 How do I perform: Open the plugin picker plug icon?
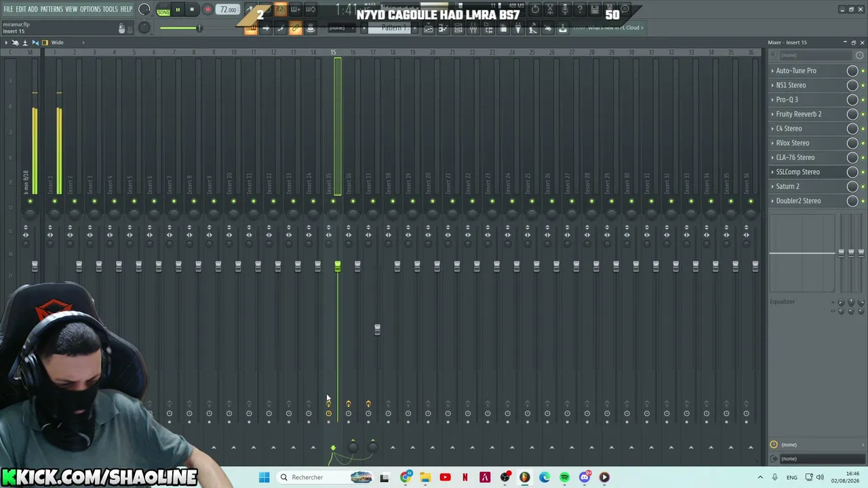pos(518,28)
